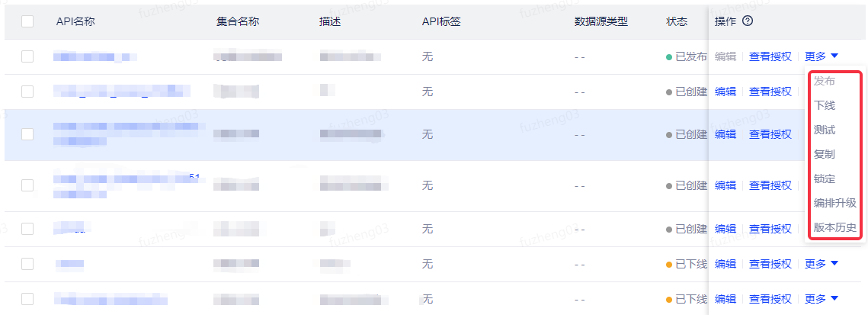Select 复制 in the more menu
Screen dimensions: 868x315
click(825, 155)
